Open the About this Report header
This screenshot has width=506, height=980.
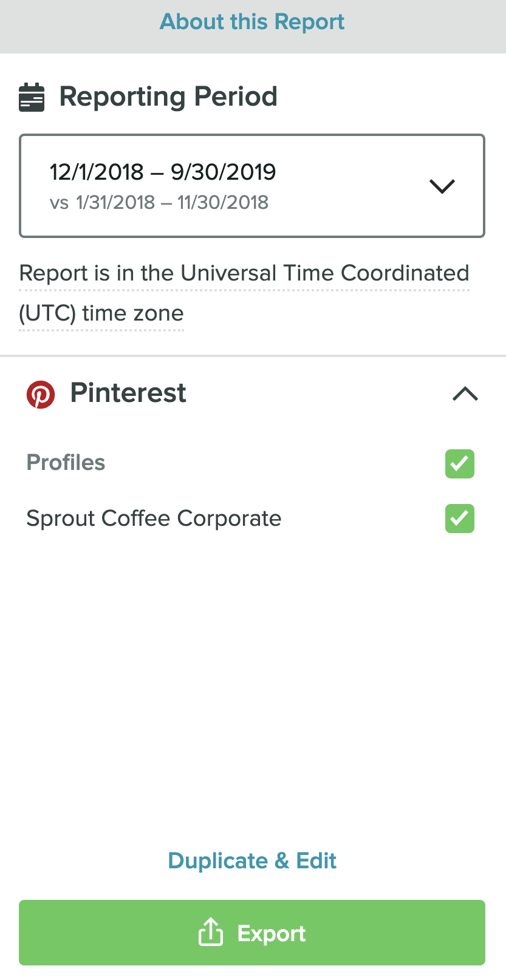[x=252, y=22]
